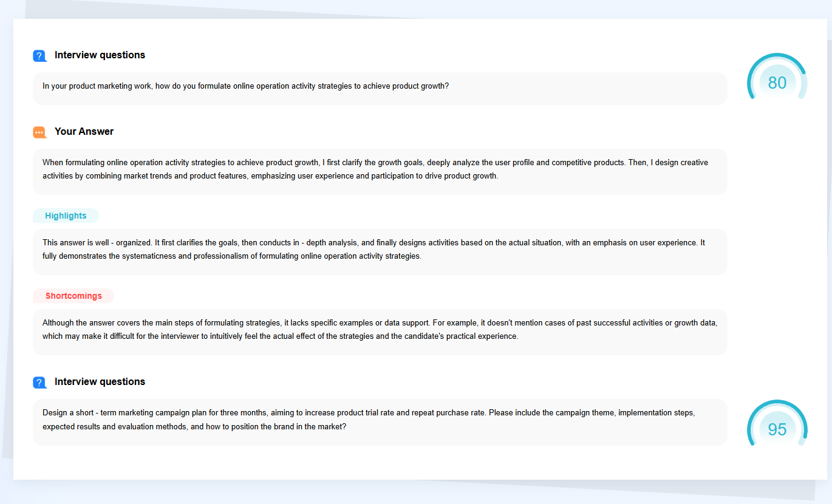
Task: Select the answer text card about growth goals
Action: pyautogui.click(x=380, y=171)
